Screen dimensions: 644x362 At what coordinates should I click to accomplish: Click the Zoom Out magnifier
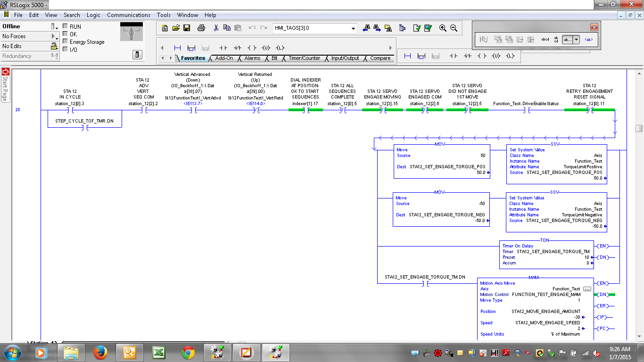454,28
